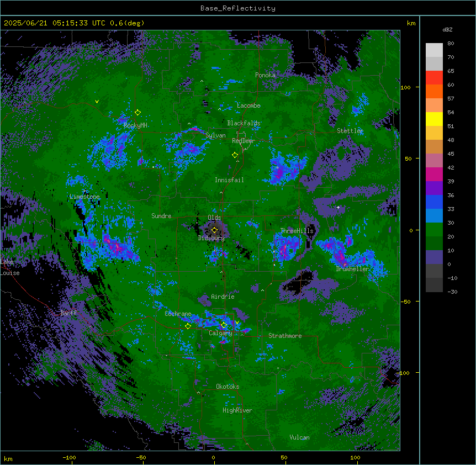Click the Limestone label
This screenshot has width=476, height=465.
coord(84,197)
